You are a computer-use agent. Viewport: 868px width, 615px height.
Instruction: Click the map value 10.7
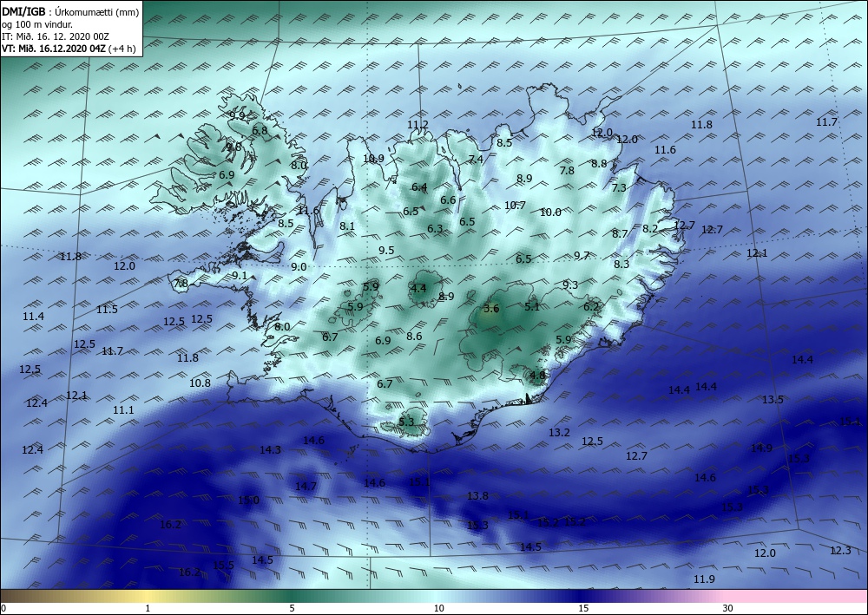515,206
